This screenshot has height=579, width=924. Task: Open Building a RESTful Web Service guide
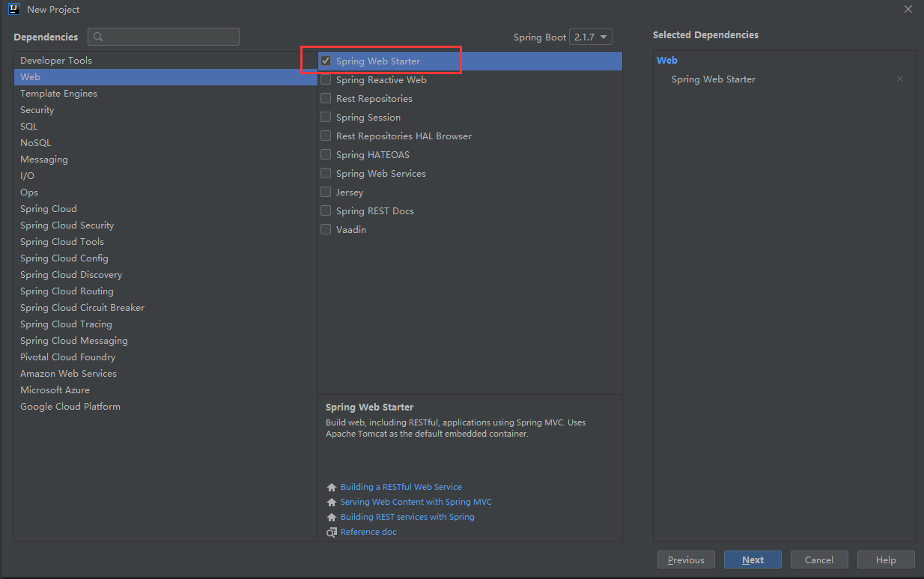[x=401, y=487]
